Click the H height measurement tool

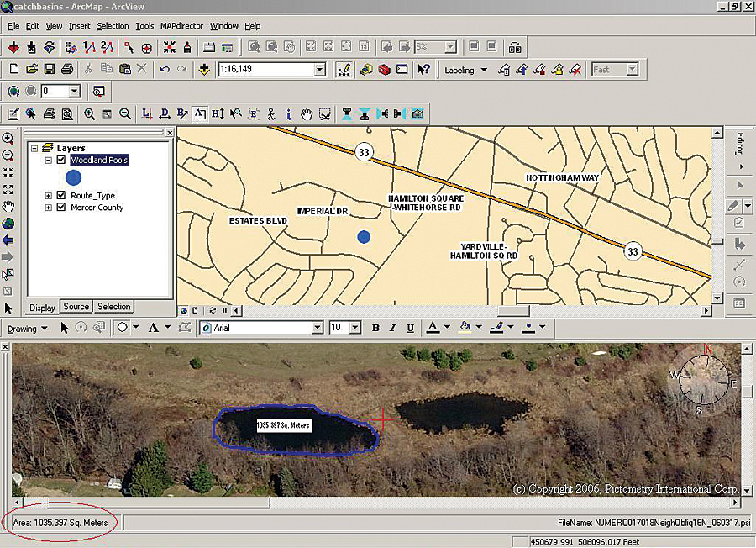coord(218,113)
